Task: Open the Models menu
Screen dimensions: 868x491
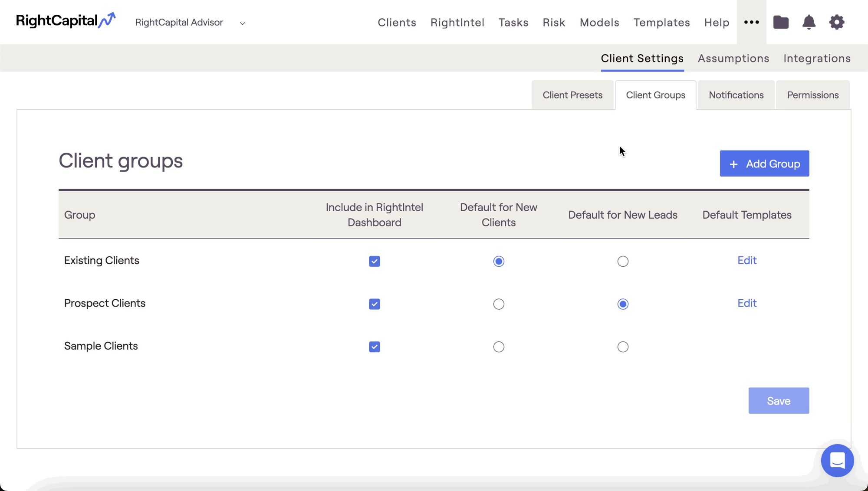Action: [x=599, y=22]
